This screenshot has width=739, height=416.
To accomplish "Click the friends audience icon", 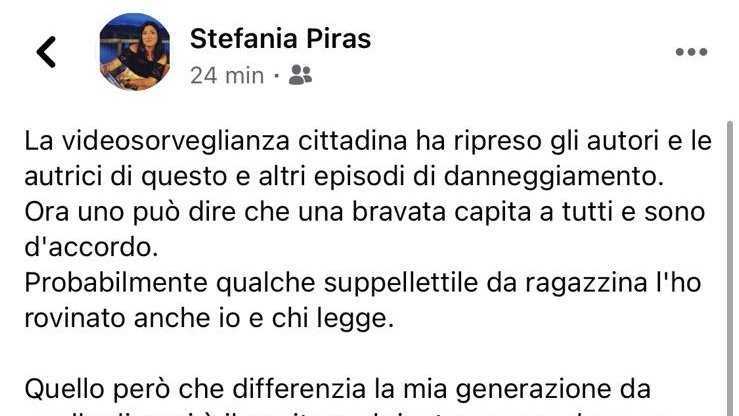I will click(299, 75).
